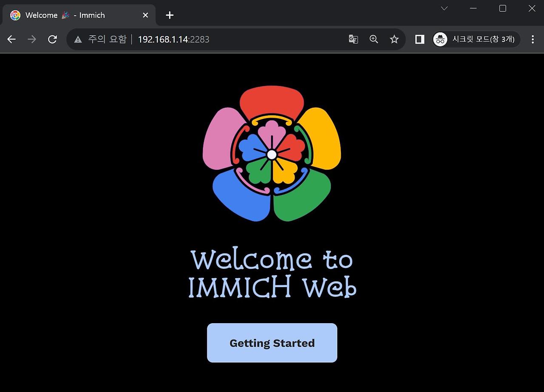Screen dimensions: 544x392
Task: Maximize the Chrome window
Action: pos(503,8)
